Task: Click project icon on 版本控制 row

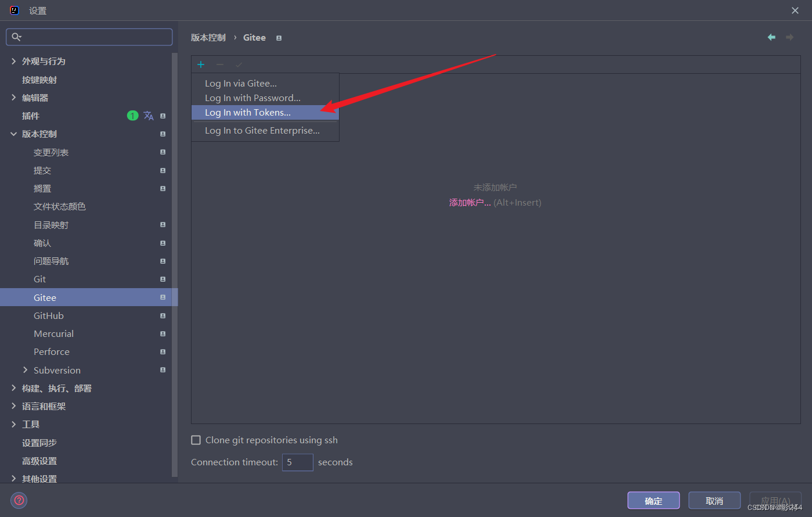Action: click(x=163, y=134)
